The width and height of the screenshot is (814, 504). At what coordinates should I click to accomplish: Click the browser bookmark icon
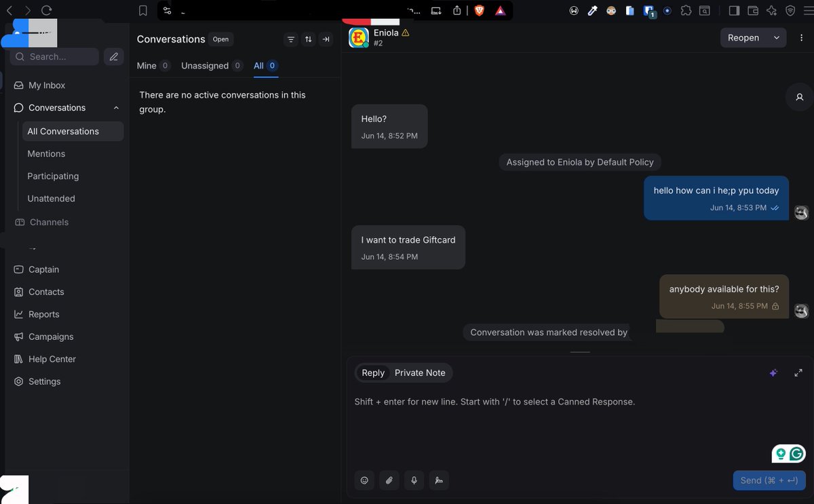(142, 10)
